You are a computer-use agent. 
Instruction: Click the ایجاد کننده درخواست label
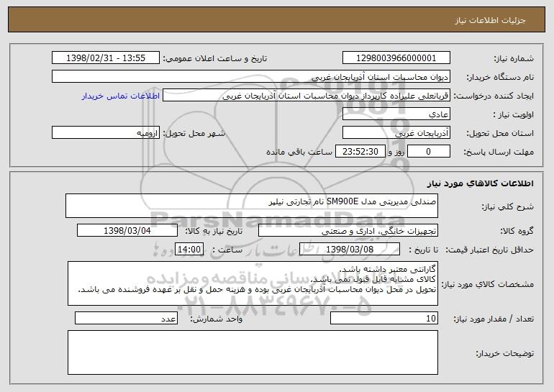494,96
